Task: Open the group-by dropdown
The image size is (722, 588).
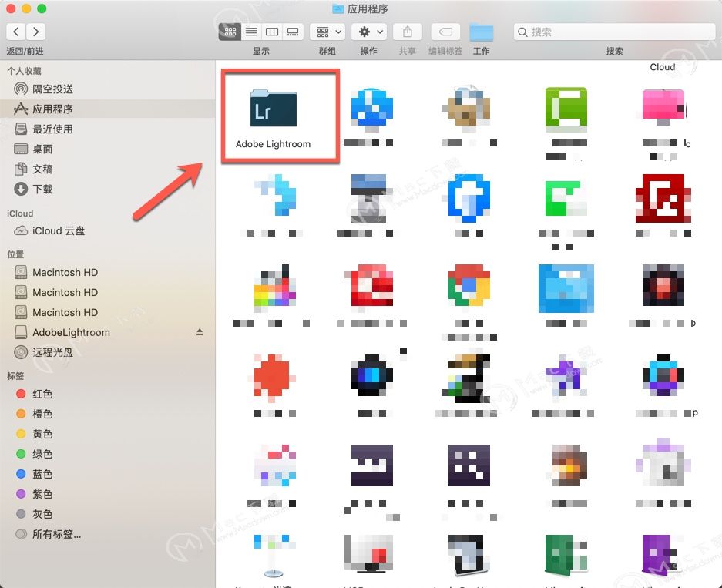Action: 327,32
